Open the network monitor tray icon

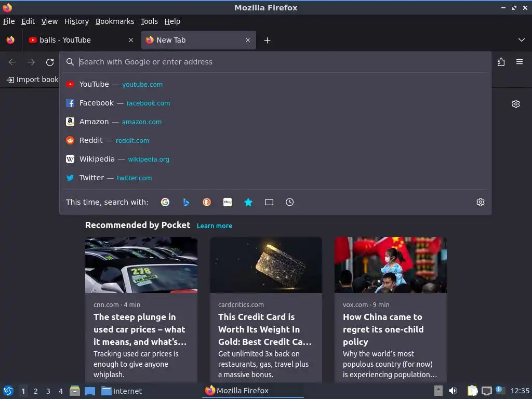pos(486,391)
